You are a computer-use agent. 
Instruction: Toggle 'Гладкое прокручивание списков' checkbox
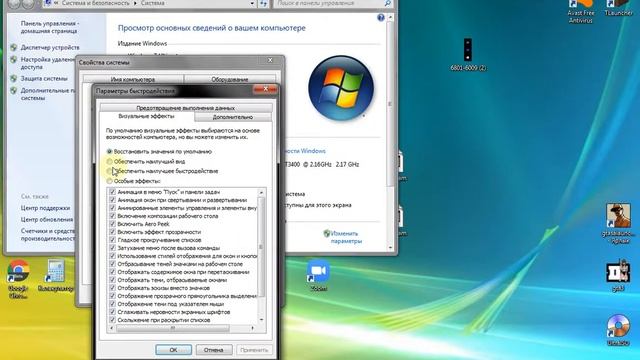pos(113,240)
